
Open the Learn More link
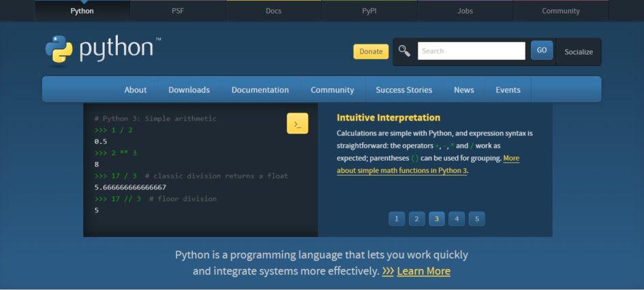(423, 271)
